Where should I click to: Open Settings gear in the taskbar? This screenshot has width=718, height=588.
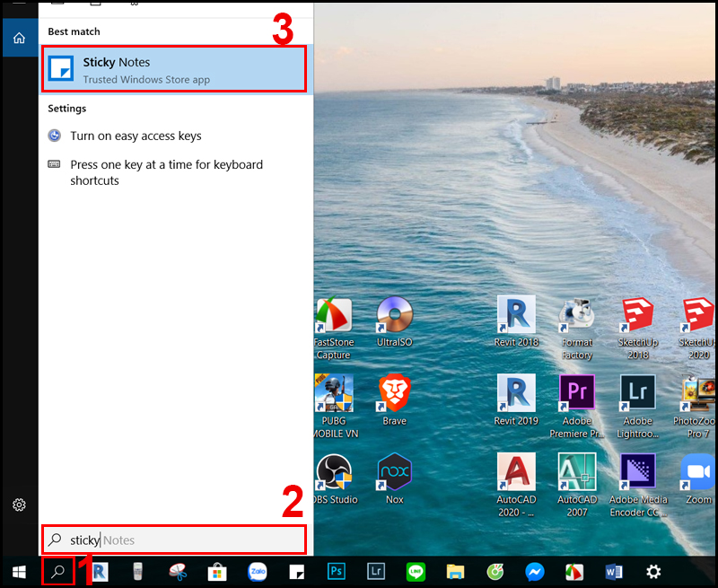pyautogui.click(x=653, y=572)
